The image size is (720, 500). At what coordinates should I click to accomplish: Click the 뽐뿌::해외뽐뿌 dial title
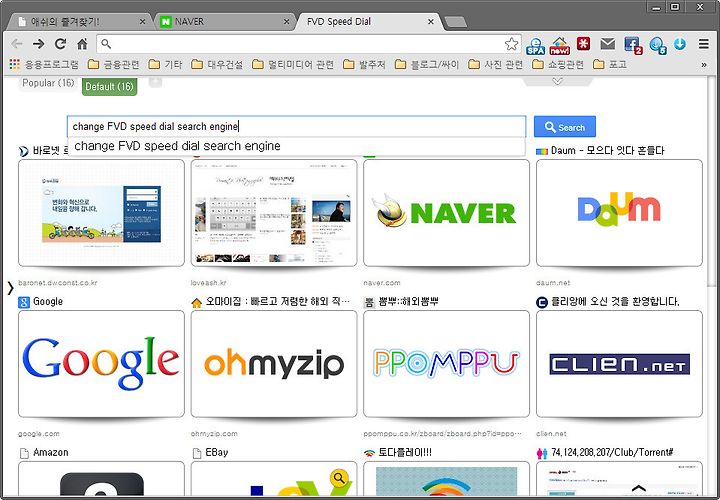(x=408, y=302)
